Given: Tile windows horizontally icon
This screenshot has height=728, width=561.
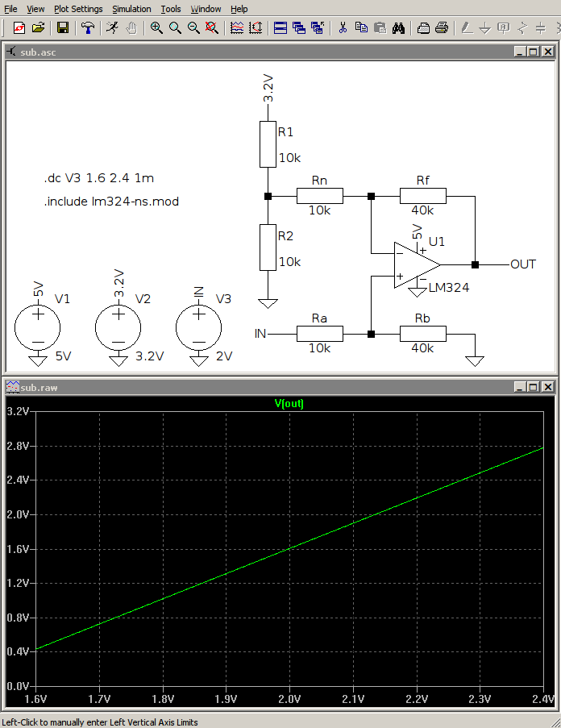Looking at the screenshot, I should [x=280, y=28].
